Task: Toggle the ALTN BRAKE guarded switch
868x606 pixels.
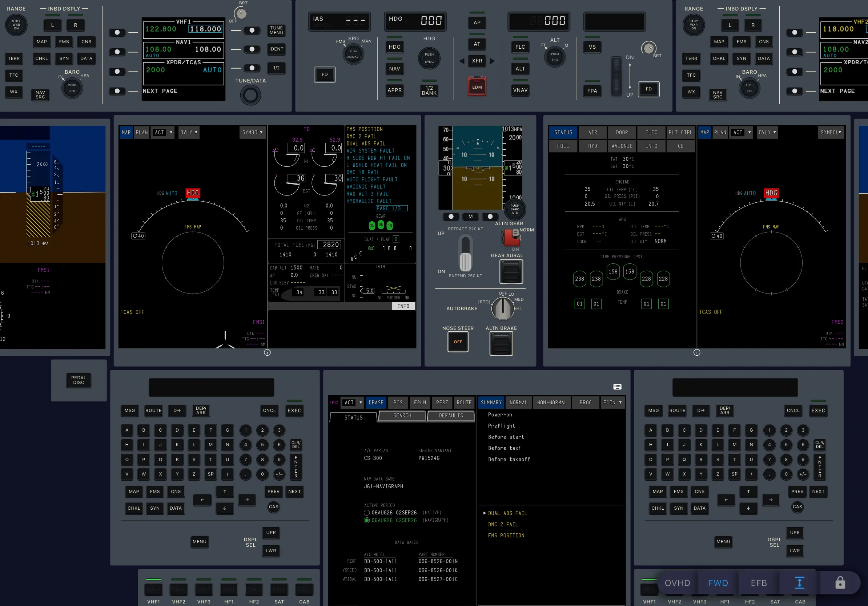Action: [501, 344]
